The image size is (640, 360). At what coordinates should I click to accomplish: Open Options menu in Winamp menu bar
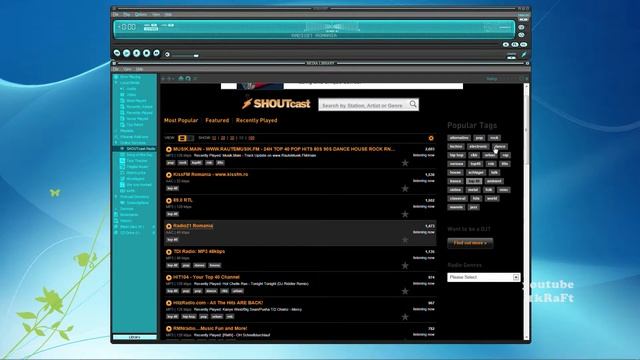tap(140, 14)
